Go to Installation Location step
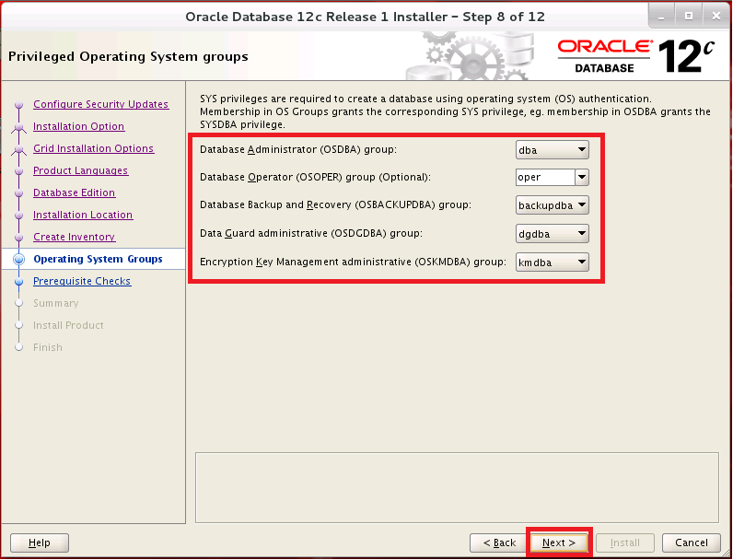The image size is (733, 560). coord(83,215)
